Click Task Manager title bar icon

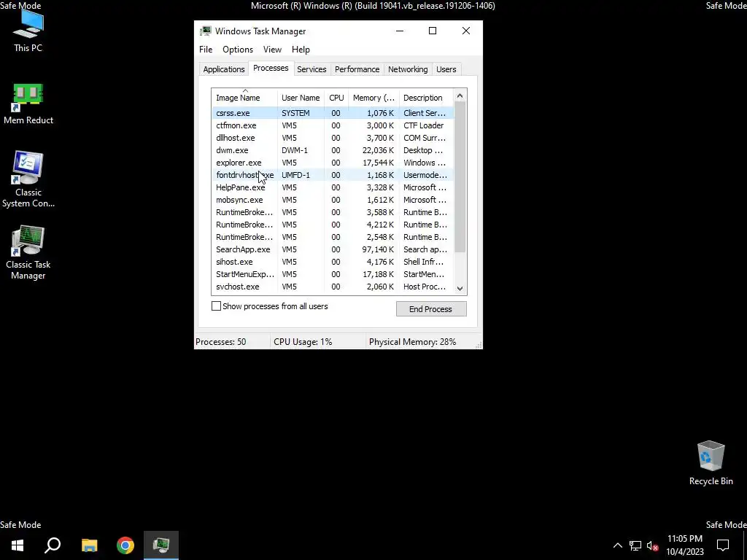(205, 31)
